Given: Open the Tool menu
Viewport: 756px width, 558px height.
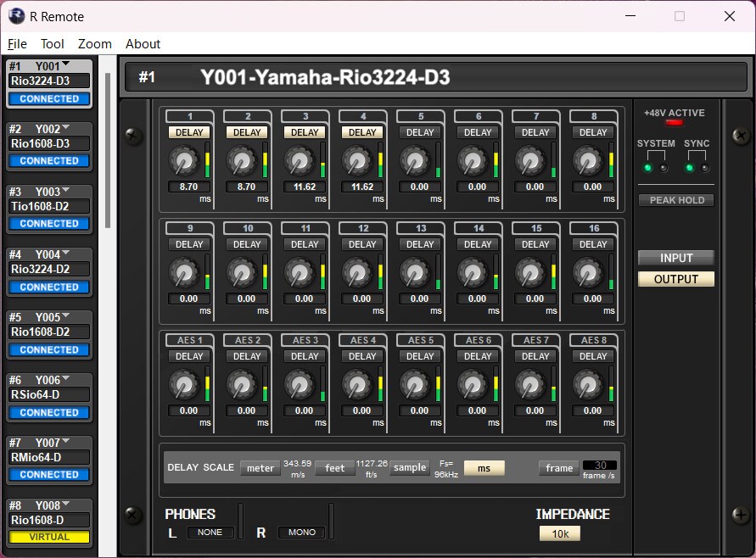Looking at the screenshot, I should click(x=53, y=43).
